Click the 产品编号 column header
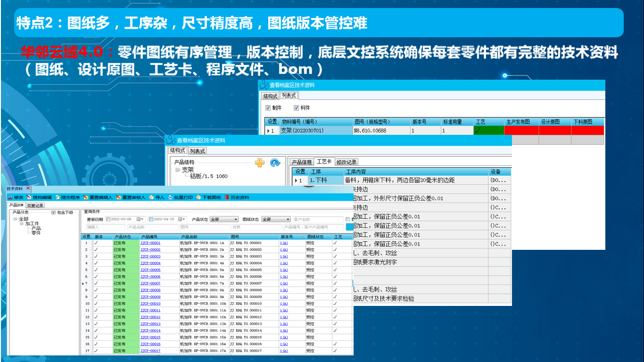644x362 pixels. click(x=159, y=237)
